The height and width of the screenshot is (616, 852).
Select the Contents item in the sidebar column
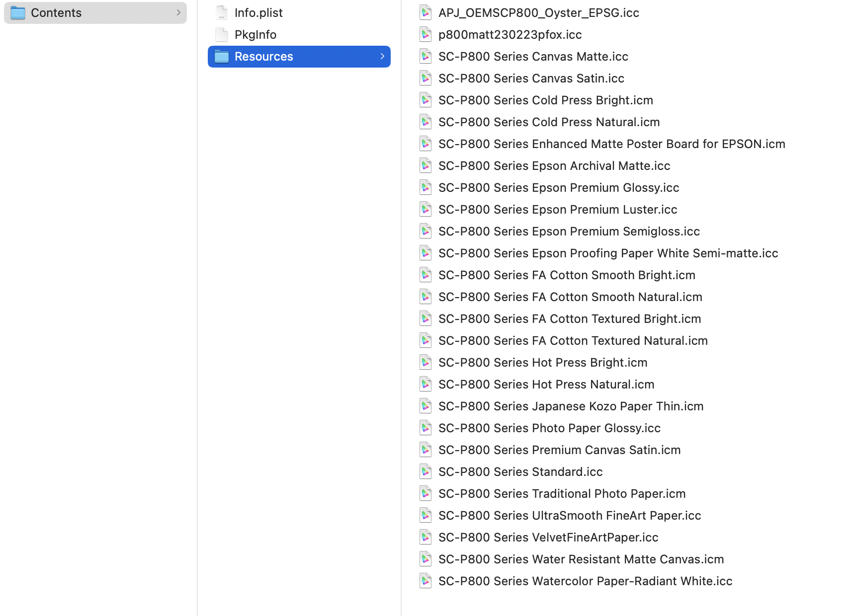click(x=56, y=12)
